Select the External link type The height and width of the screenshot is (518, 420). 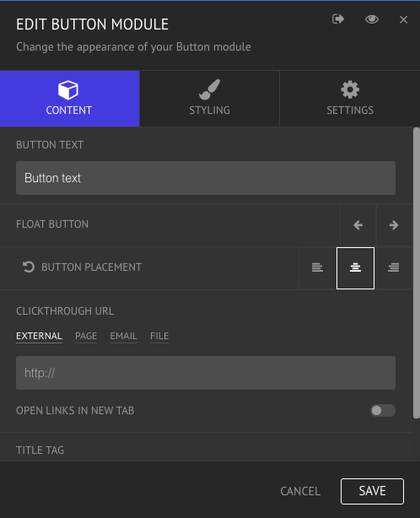tap(39, 336)
